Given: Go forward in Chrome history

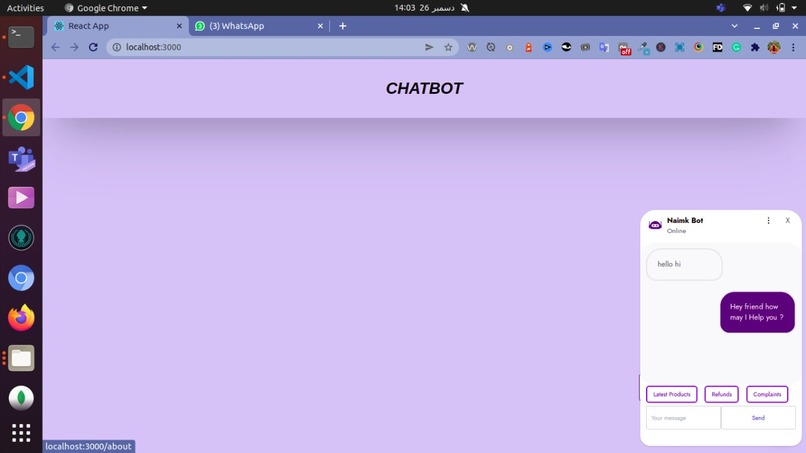Looking at the screenshot, I should coord(75,47).
